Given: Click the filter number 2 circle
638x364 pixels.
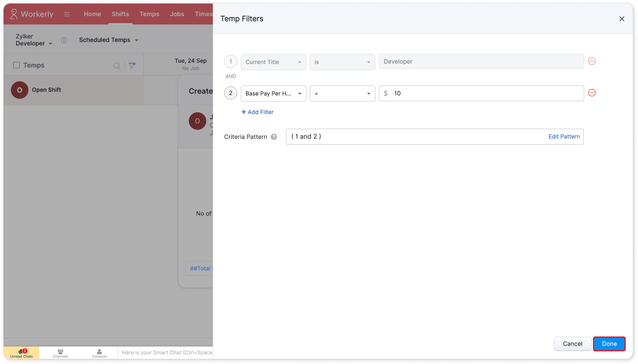Looking at the screenshot, I should point(231,93).
